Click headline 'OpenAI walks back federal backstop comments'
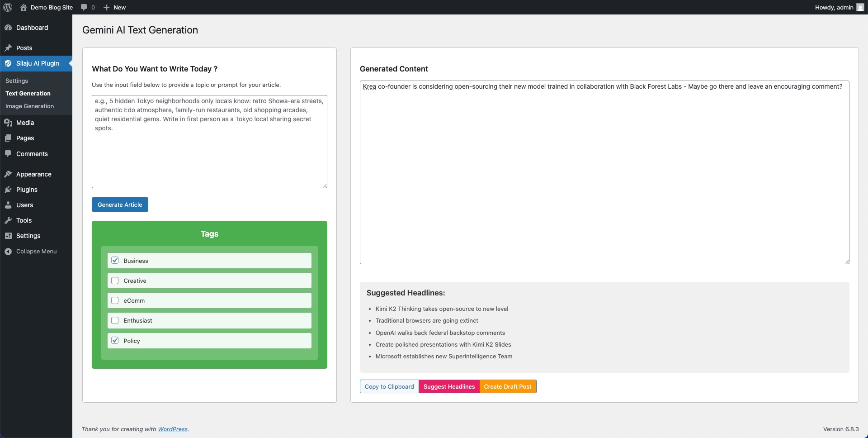Screen dimensions: 868x438 pyautogui.click(x=440, y=333)
